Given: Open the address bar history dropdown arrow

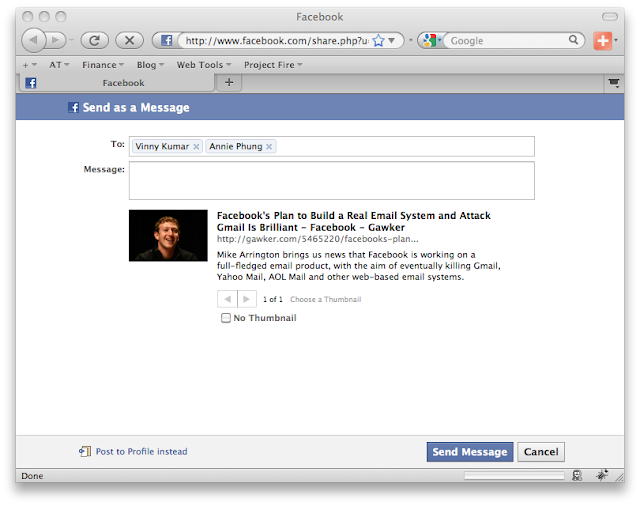Looking at the screenshot, I should tap(392, 40).
